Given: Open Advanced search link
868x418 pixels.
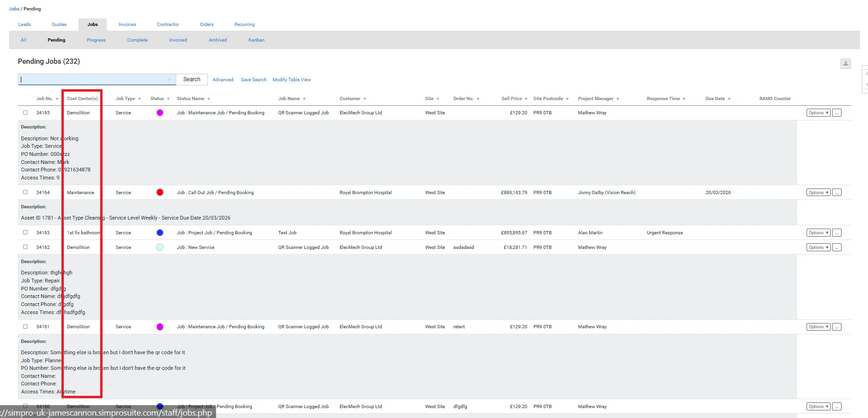Looking at the screenshot, I should (x=223, y=80).
